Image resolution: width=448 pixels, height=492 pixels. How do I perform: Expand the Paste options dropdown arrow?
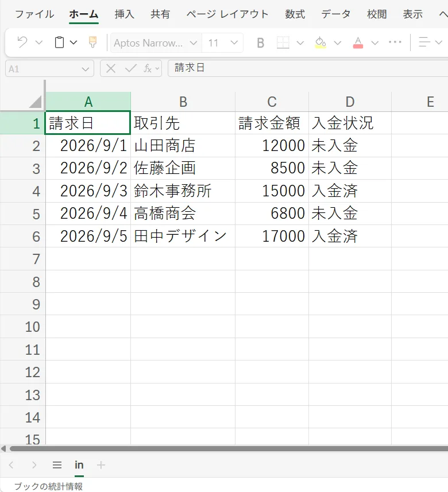click(74, 42)
